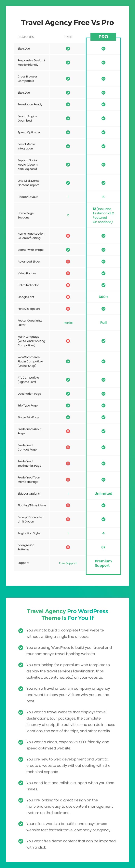Click the Free Support text
135x868 pixels.
(68, 563)
